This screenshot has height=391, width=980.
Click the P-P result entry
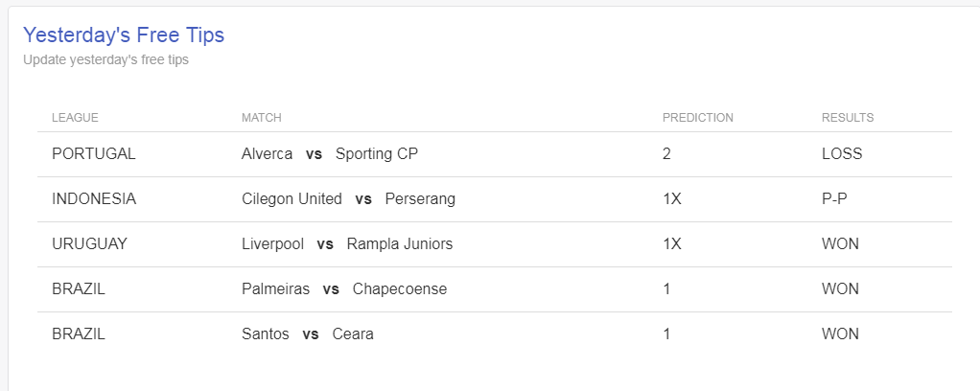[x=835, y=199]
